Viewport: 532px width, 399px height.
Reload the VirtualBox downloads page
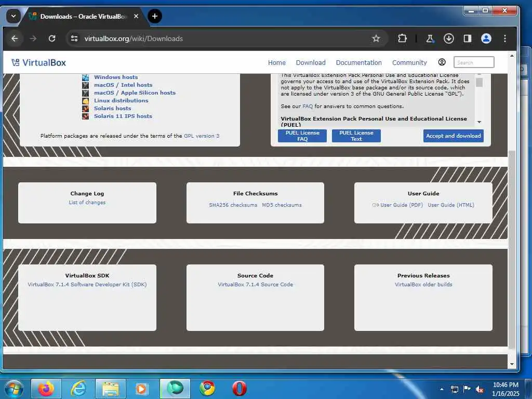pyautogui.click(x=52, y=38)
